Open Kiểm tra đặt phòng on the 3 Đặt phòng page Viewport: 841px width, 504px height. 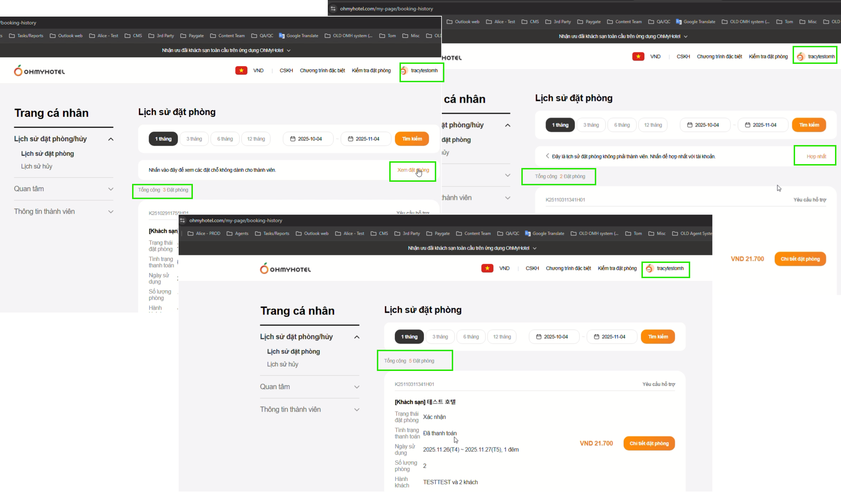tap(371, 71)
